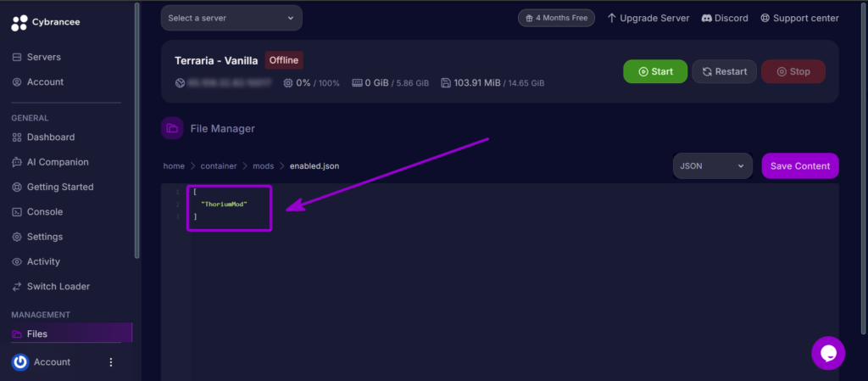Start the Terraria server

click(655, 71)
